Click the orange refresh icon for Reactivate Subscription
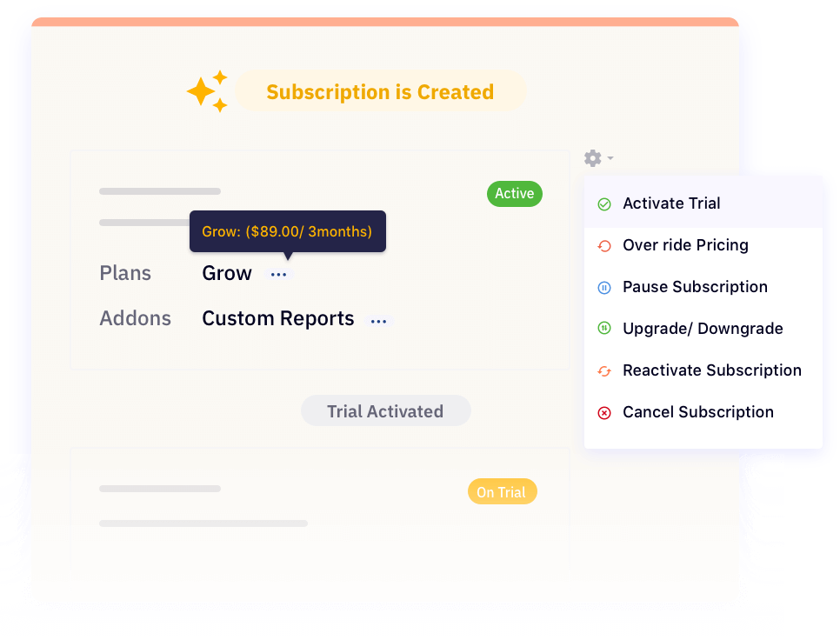 pos(605,370)
